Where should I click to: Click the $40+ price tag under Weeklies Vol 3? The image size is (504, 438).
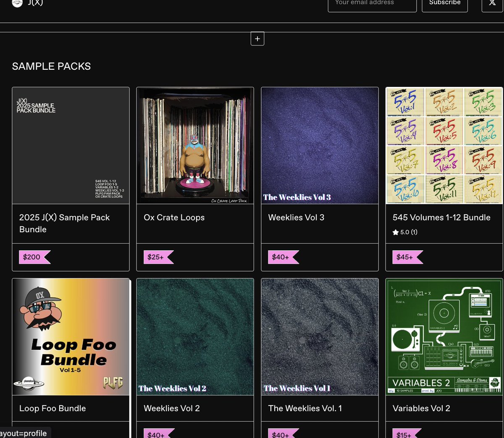coord(283,257)
